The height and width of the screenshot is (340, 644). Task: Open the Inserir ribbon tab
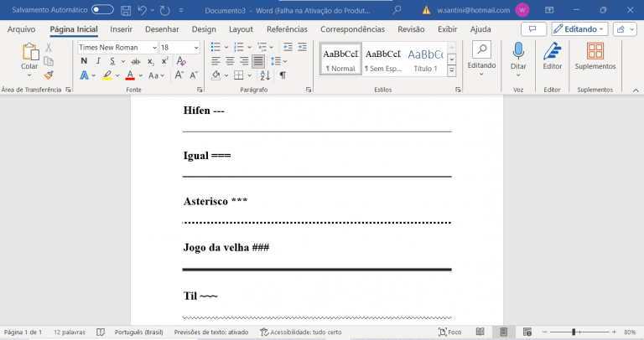pyautogui.click(x=121, y=28)
